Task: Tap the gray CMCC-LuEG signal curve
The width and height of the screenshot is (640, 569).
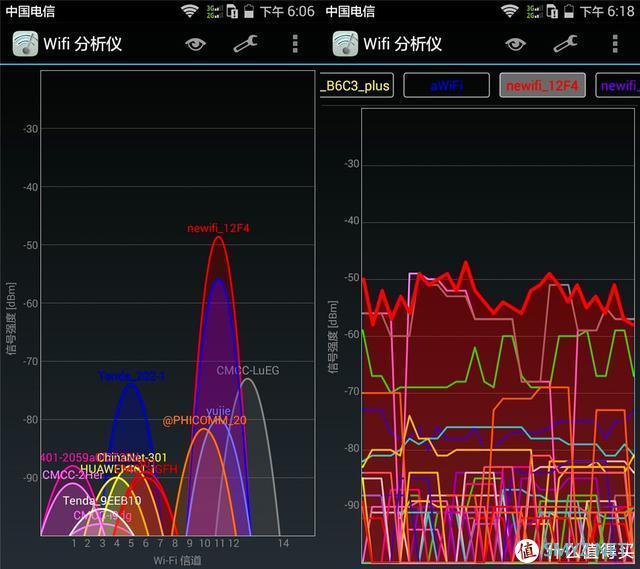Action: tap(248, 380)
